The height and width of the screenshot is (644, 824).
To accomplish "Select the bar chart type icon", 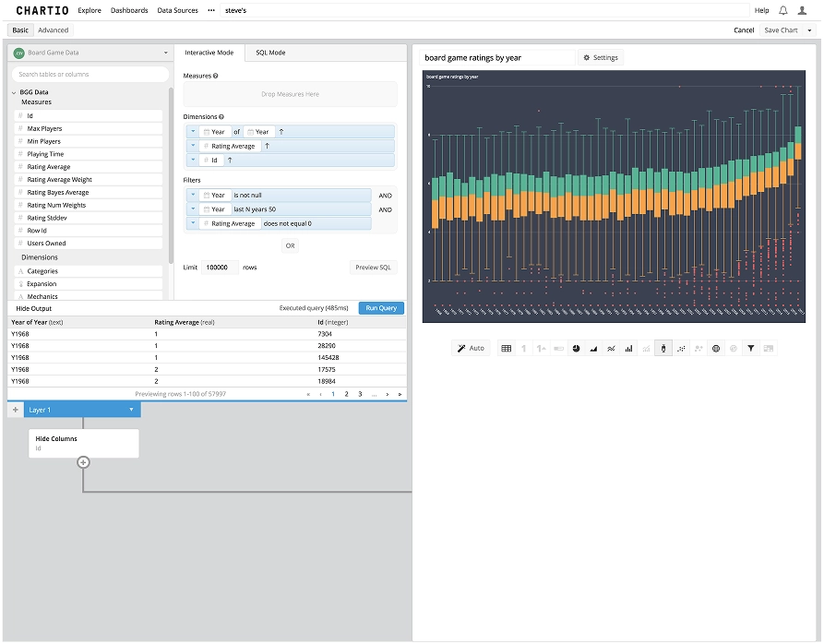I will 628,348.
